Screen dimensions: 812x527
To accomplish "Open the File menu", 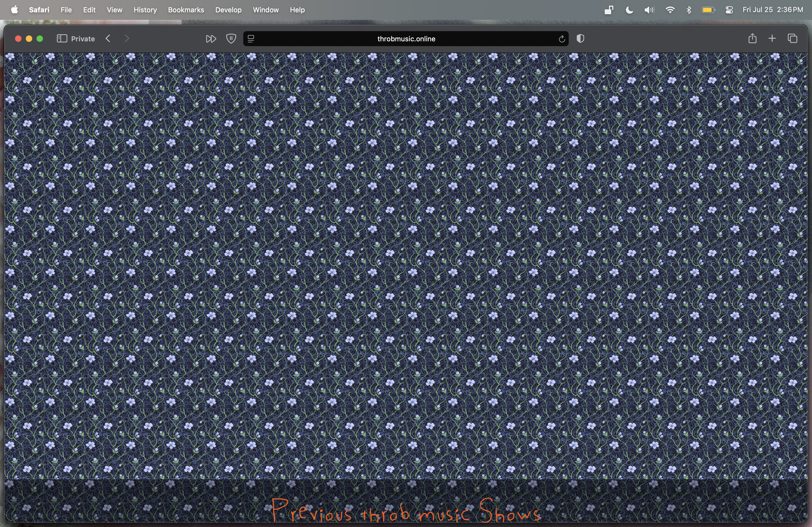I will (x=66, y=10).
